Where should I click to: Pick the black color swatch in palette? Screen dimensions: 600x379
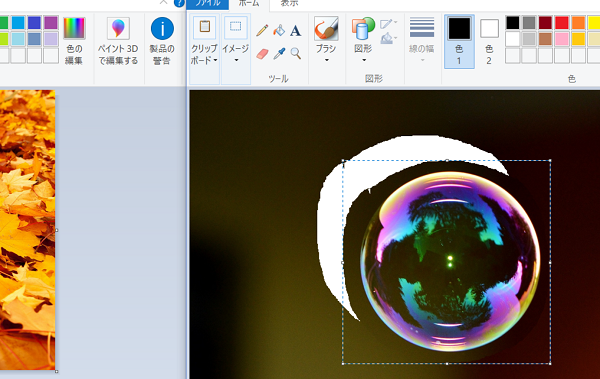tap(513, 23)
